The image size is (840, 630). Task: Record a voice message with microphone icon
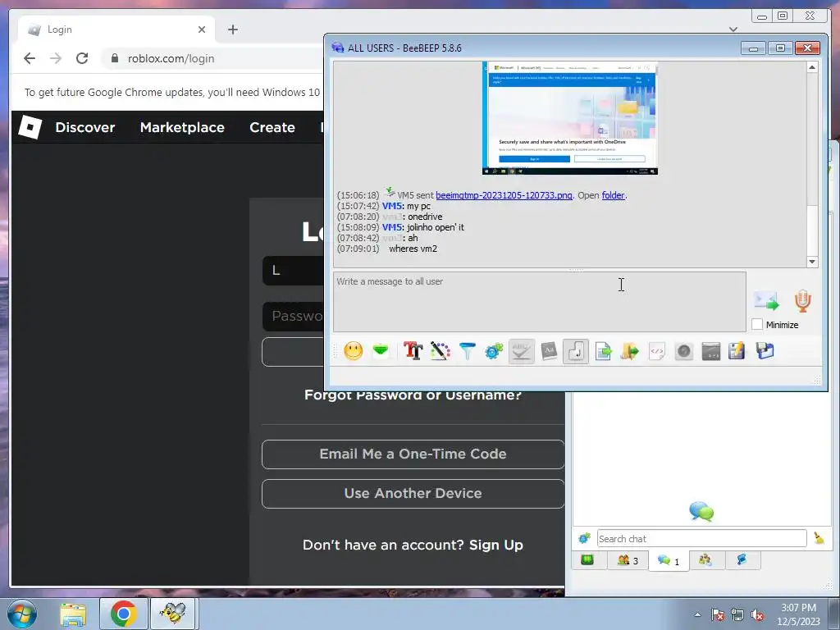click(802, 301)
